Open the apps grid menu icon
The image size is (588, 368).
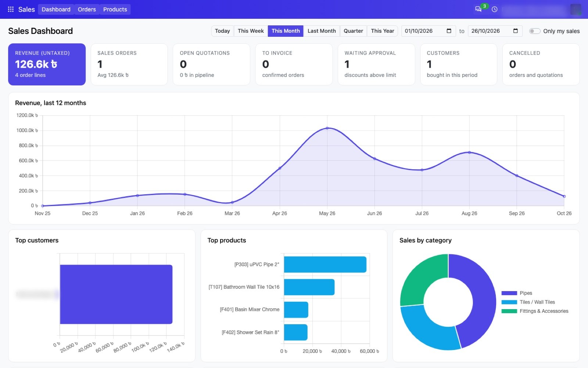coord(11,9)
